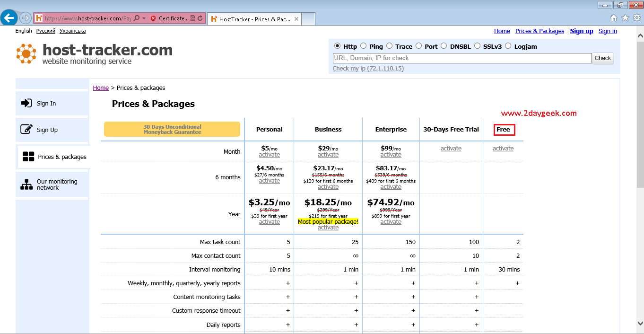Select Prices & packages in the sidebar
Viewport: 644px width, 334px height.
pyautogui.click(x=53, y=157)
